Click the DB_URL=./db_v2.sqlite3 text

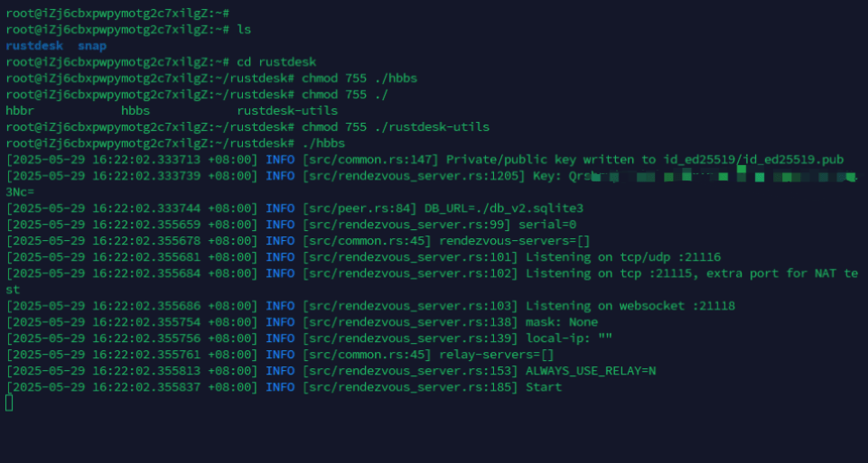[504, 208]
